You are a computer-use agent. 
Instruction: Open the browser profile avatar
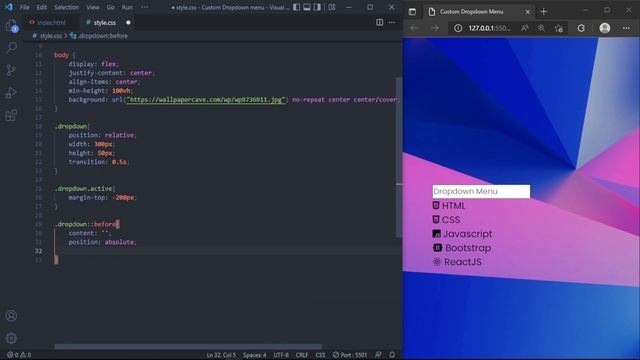point(604,28)
